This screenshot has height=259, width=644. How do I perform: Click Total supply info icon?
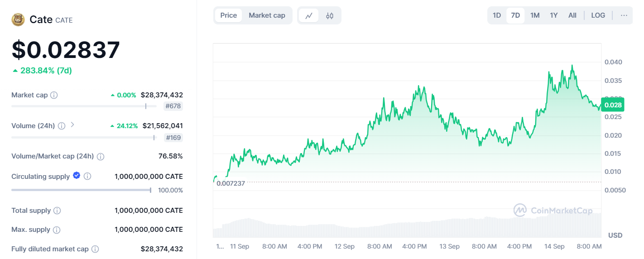tap(57, 211)
